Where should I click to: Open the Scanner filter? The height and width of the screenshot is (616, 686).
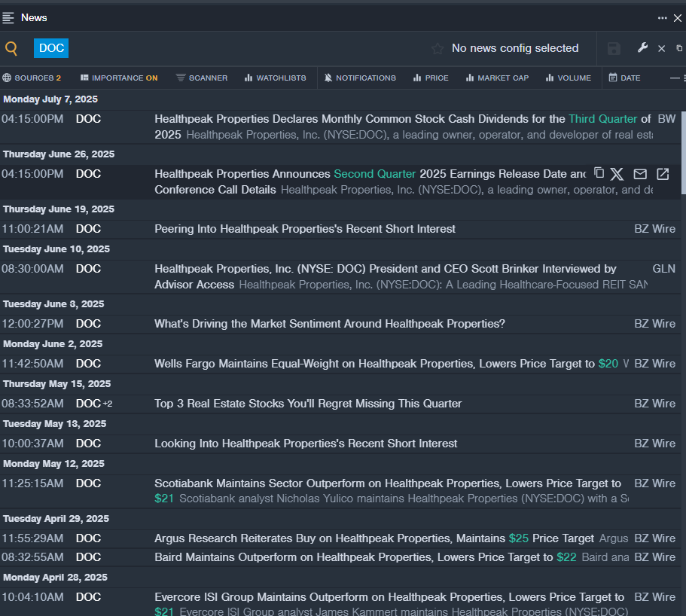(202, 78)
